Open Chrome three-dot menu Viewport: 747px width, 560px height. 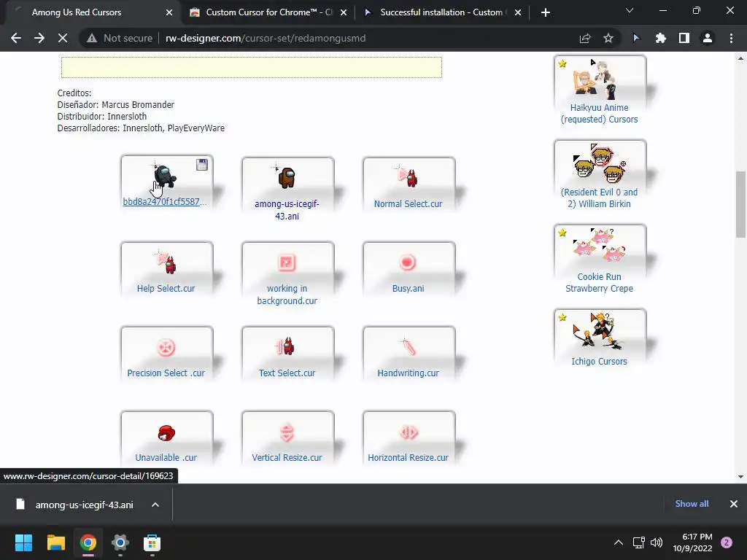click(731, 38)
